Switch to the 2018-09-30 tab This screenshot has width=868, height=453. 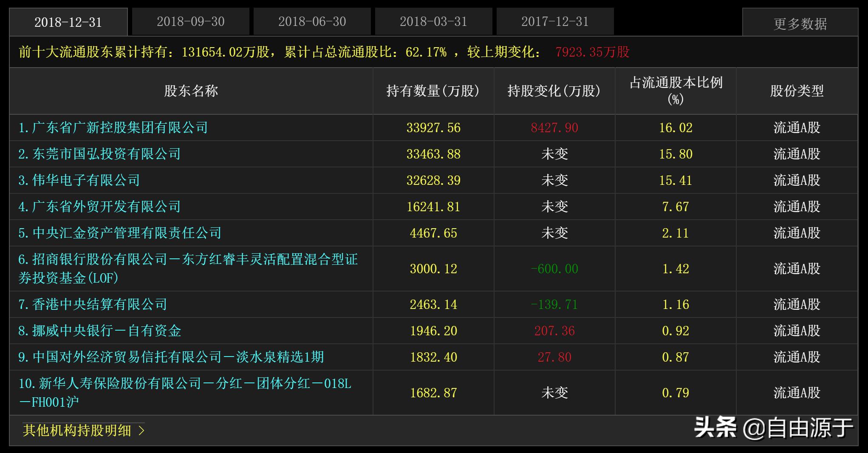pos(190,21)
